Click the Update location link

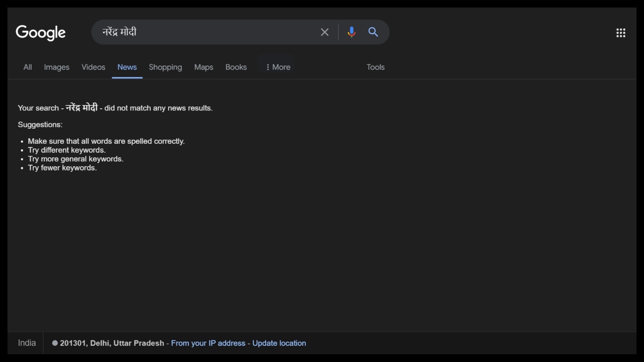[x=279, y=343]
